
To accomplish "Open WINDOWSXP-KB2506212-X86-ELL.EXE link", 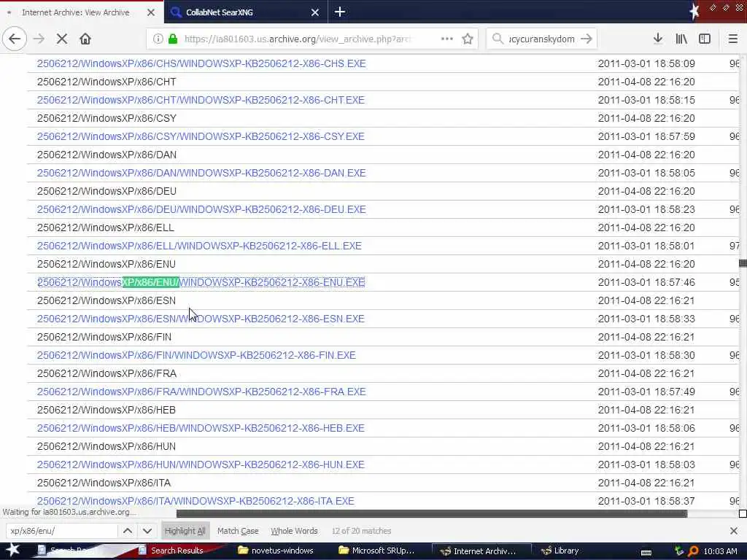I will coord(199,246).
